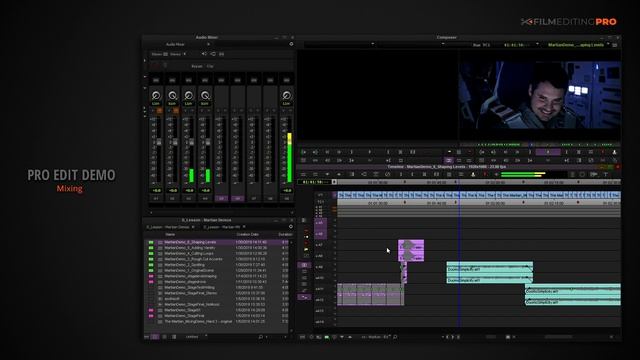Viewport: 640px width, 360px height.
Task: Toggle the purple A6 track selector in timeline
Action: 320,234
